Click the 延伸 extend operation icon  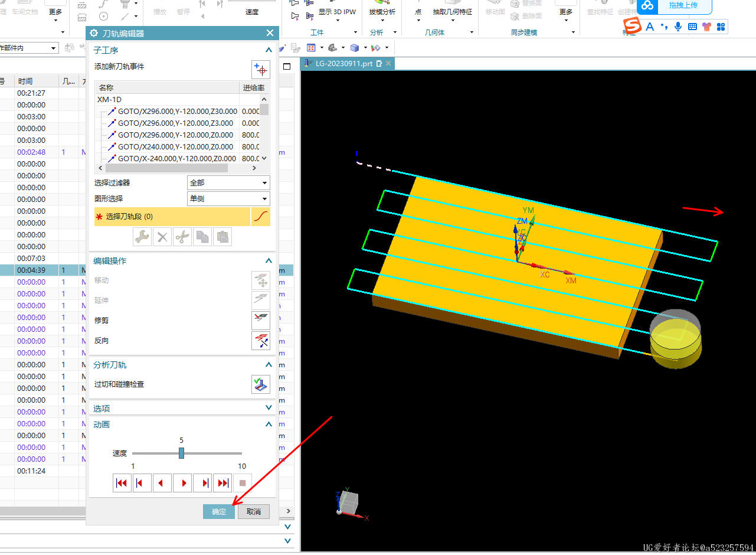click(261, 301)
